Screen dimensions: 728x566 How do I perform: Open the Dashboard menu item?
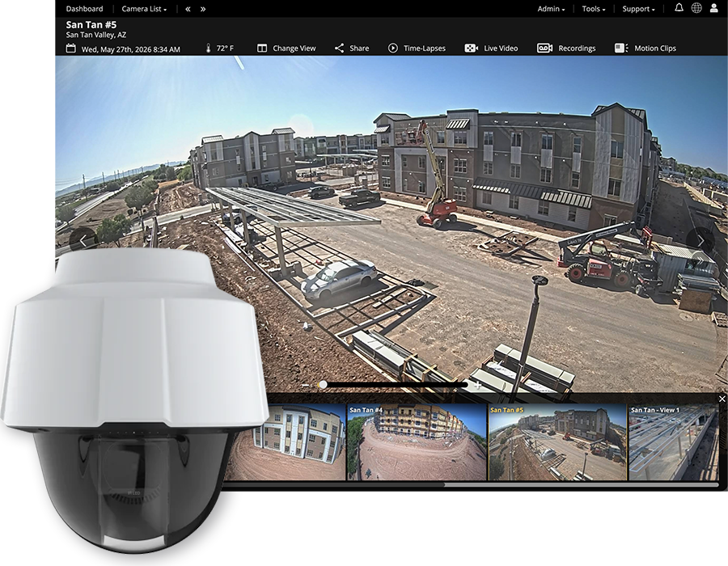point(84,9)
